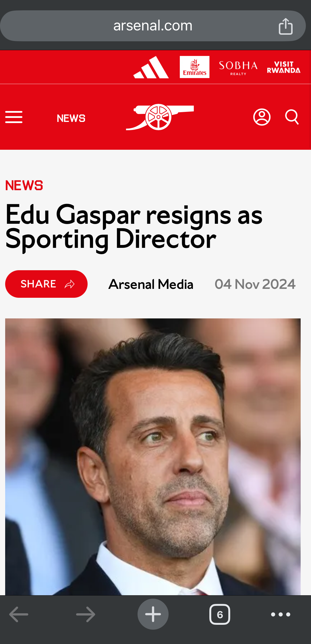Open the user account profile icon

[x=262, y=117]
